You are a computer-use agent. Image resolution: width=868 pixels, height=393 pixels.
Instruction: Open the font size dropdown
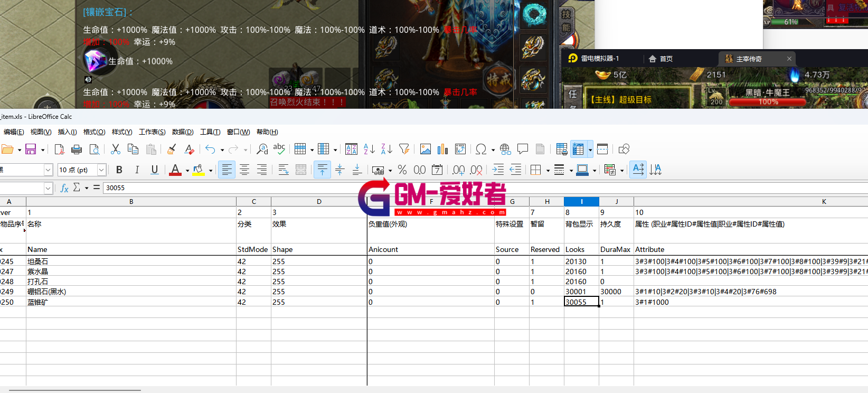pyautogui.click(x=102, y=170)
